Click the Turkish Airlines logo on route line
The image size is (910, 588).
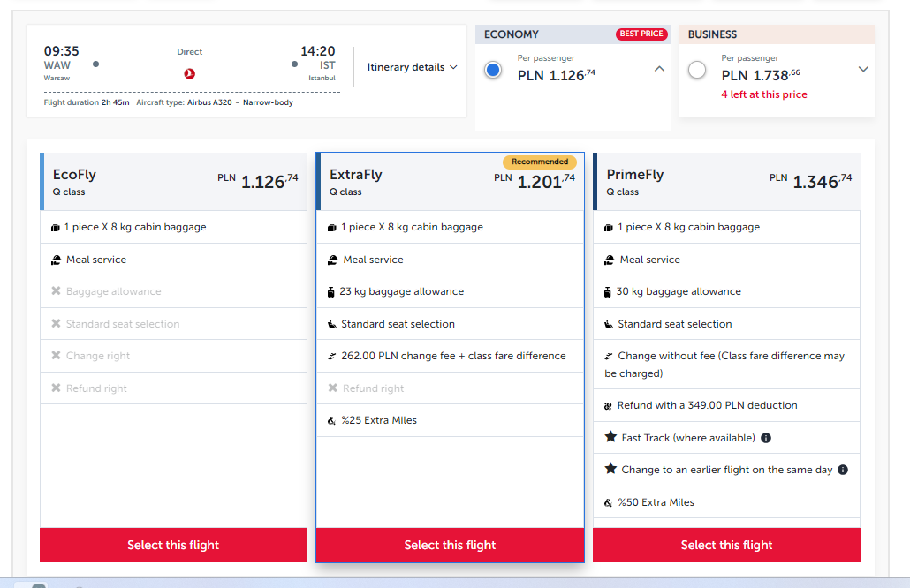(189, 73)
